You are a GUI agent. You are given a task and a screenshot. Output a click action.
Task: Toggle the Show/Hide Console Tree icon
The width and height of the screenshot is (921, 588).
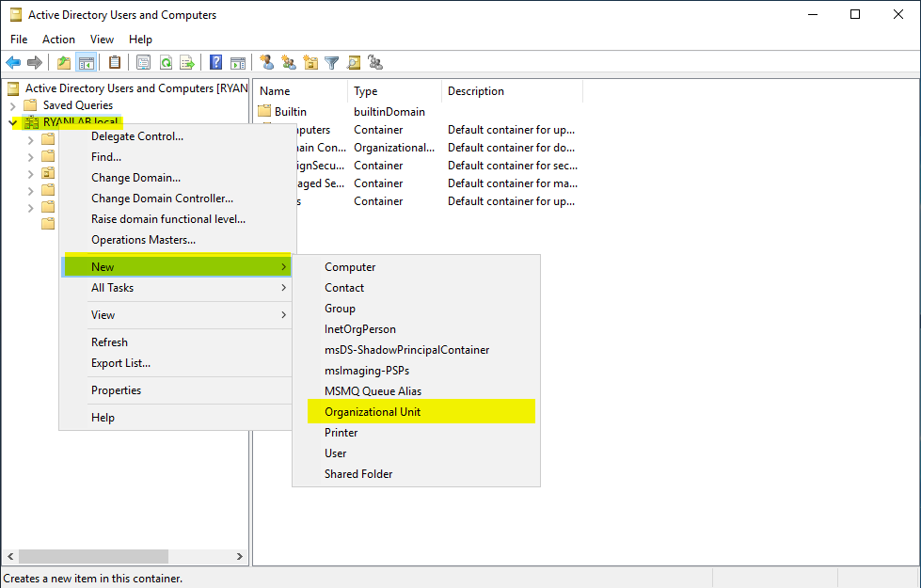[x=85, y=62]
